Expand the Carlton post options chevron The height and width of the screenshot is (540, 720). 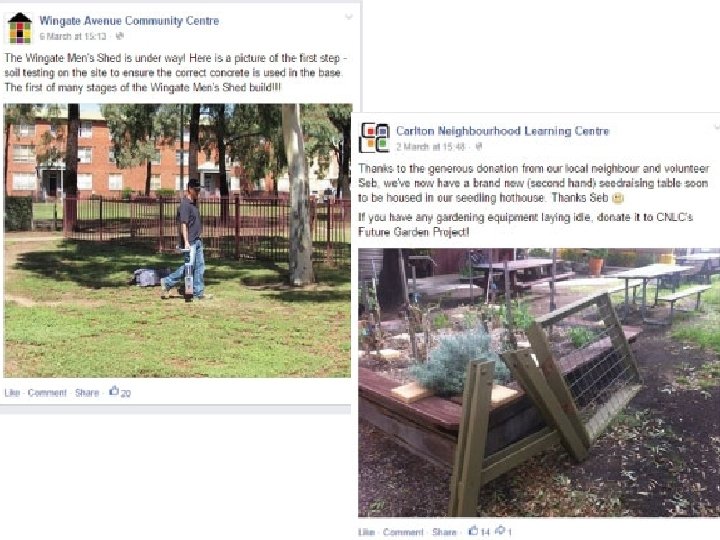tap(716, 127)
